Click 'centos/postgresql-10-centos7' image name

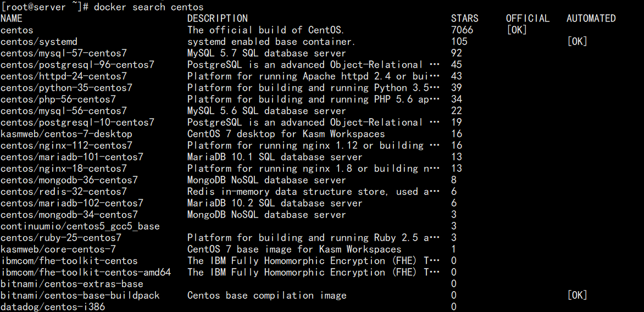[x=77, y=122]
